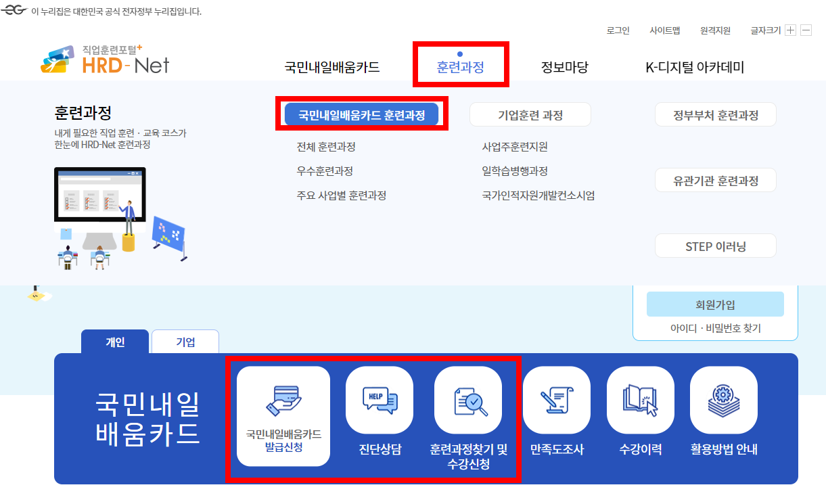The image size is (826, 504).
Task: Open 우수훈련과정 link
Action: coord(325,171)
